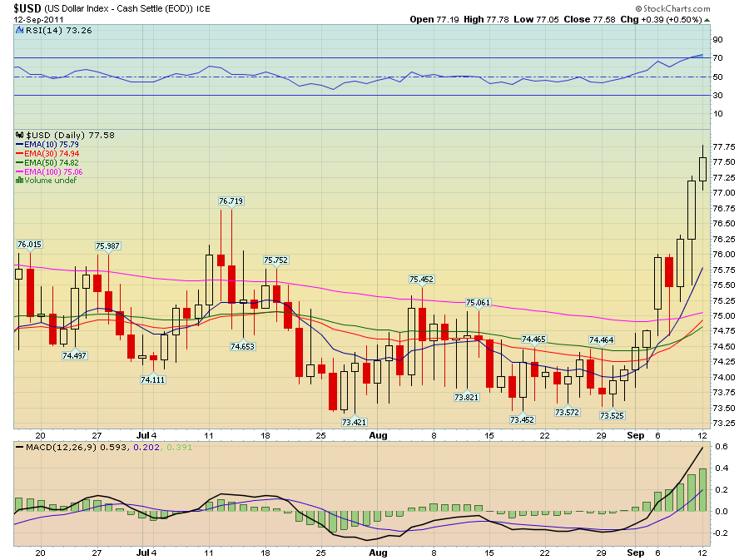Click the green EMA(50) legend line marker

pyautogui.click(x=20, y=162)
